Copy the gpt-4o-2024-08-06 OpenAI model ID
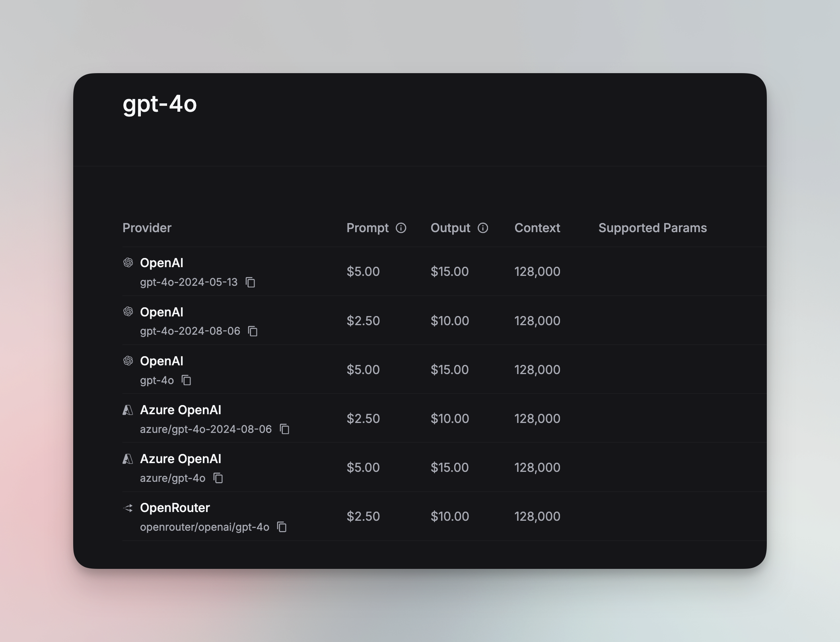Screen dimensions: 840x642 253,331
